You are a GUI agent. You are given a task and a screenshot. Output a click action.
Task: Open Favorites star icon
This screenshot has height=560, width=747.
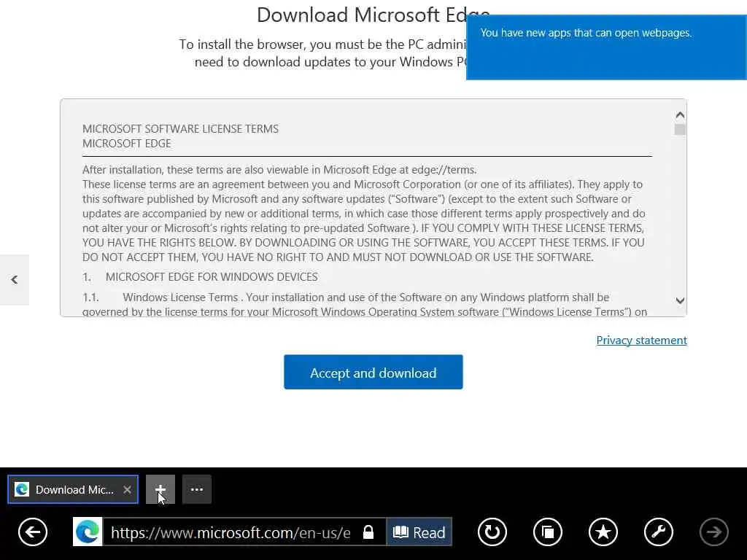[603, 532]
